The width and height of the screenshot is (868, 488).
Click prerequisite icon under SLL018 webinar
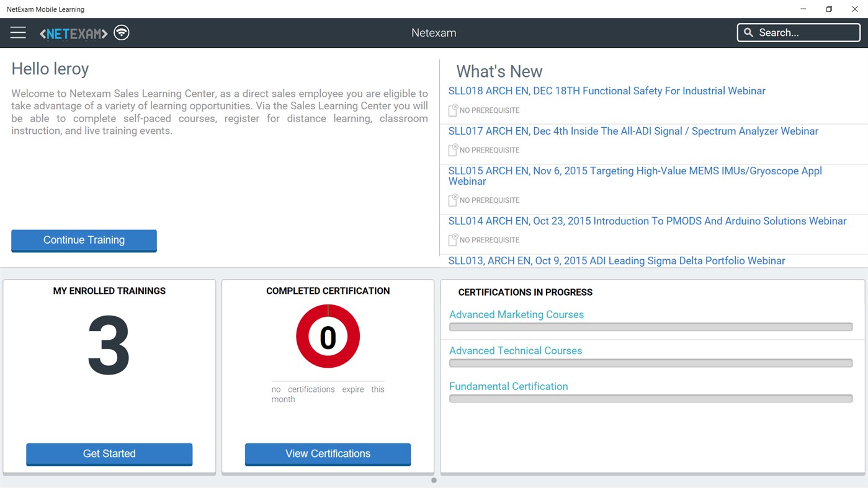(453, 110)
